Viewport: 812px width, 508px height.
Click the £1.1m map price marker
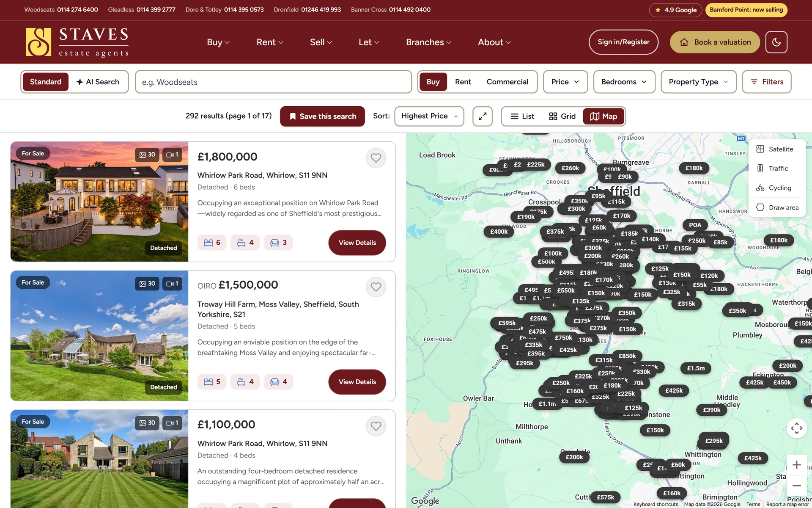(547, 404)
